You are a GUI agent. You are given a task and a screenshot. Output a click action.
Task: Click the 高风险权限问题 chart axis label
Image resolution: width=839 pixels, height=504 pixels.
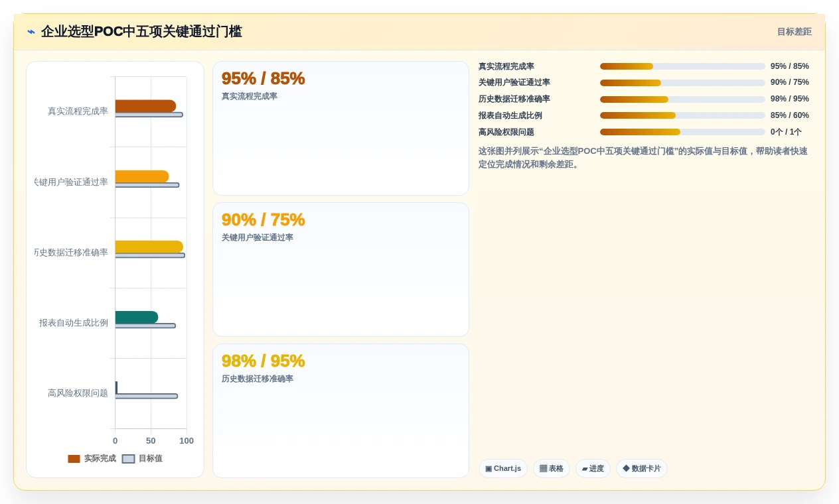pyautogui.click(x=78, y=393)
